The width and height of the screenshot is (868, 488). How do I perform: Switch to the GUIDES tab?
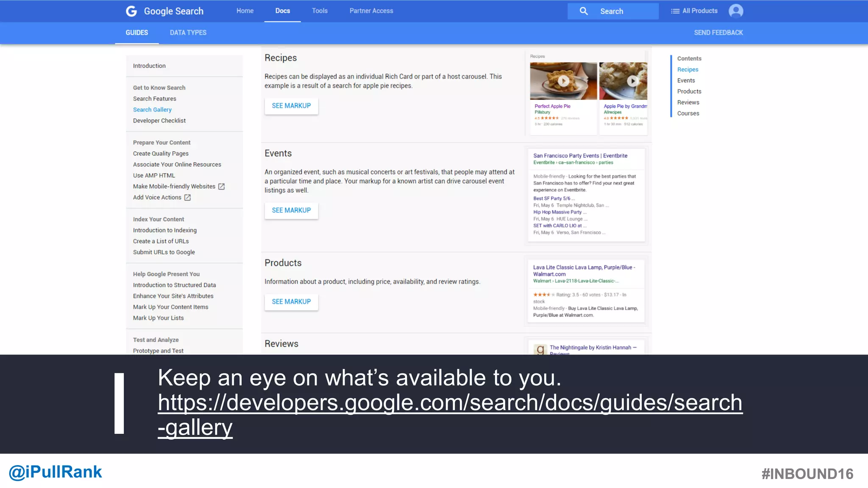(137, 33)
